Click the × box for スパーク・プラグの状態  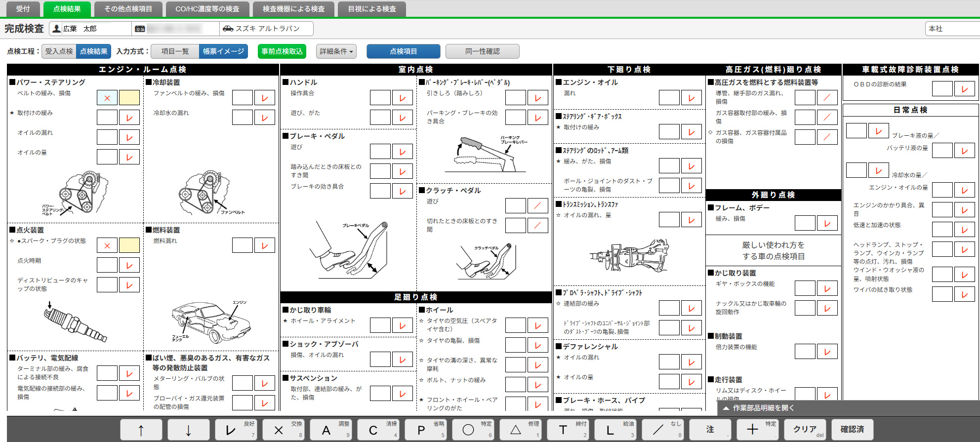point(107,245)
